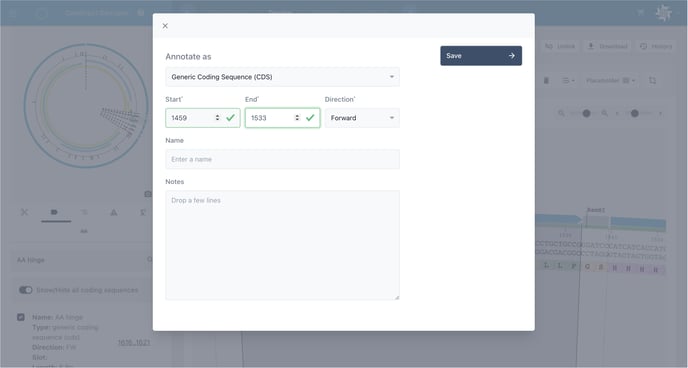688x368 pixels.
Task: Click the Name input field
Action: coord(282,159)
